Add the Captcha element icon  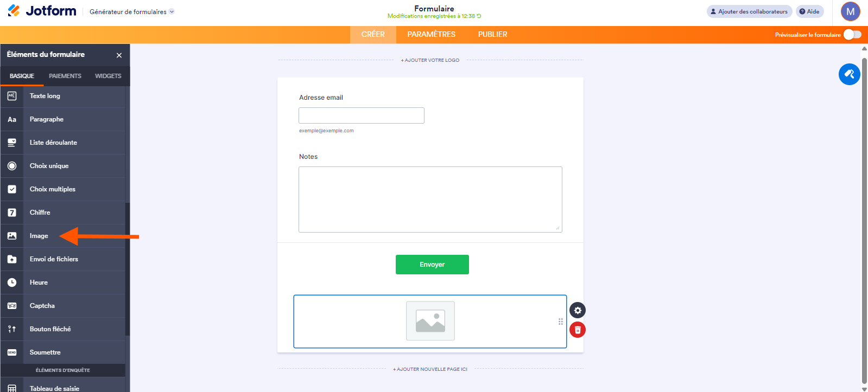coord(12,306)
